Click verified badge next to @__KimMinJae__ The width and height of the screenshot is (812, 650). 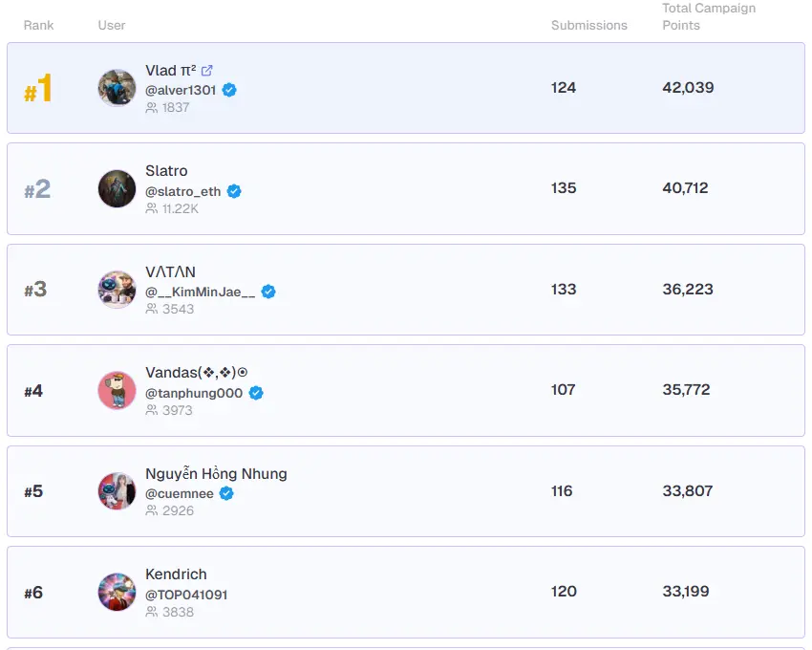[268, 292]
